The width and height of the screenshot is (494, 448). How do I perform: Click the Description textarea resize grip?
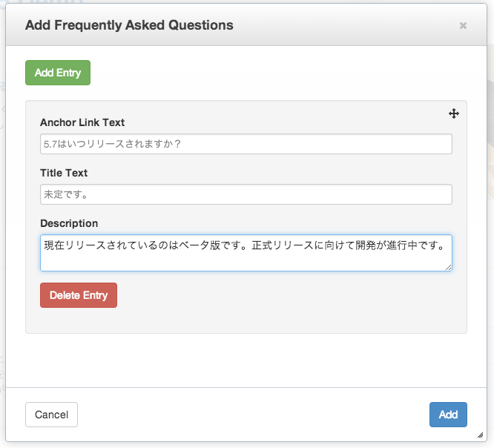click(x=448, y=267)
